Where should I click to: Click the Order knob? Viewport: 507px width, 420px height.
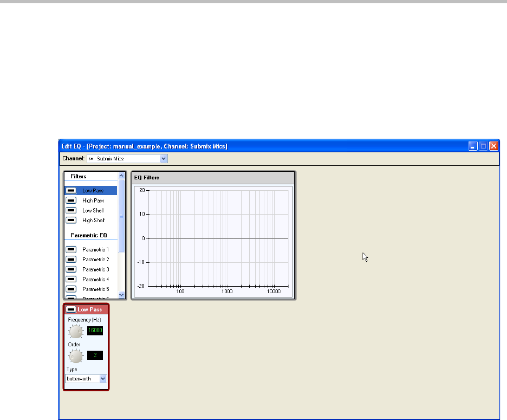tap(76, 356)
